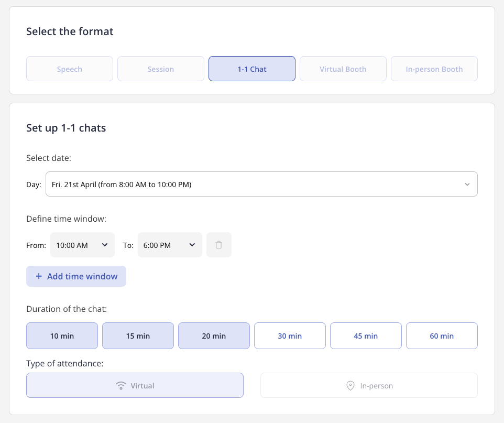Switch format to Speech
This screenshot has width=504, height=423.
(70, 69)
